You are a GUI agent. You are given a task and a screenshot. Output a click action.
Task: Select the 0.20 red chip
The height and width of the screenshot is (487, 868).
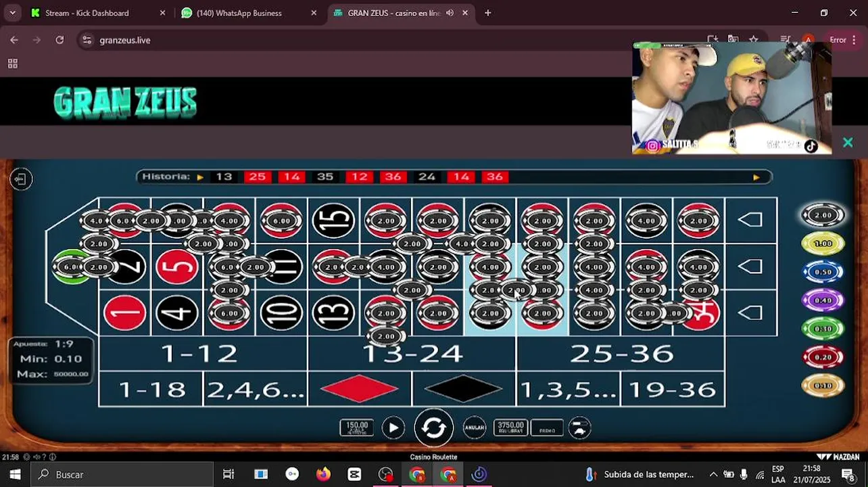[x=823, y=357]
